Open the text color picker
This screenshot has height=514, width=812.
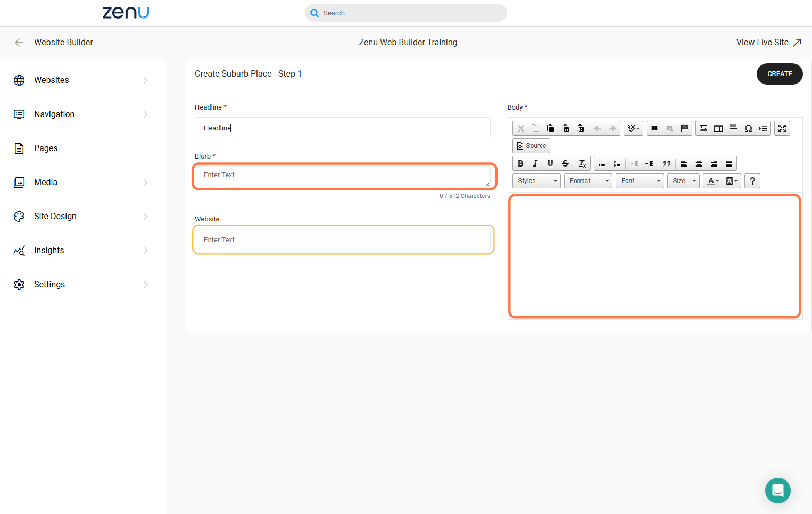tap(712, 181)
